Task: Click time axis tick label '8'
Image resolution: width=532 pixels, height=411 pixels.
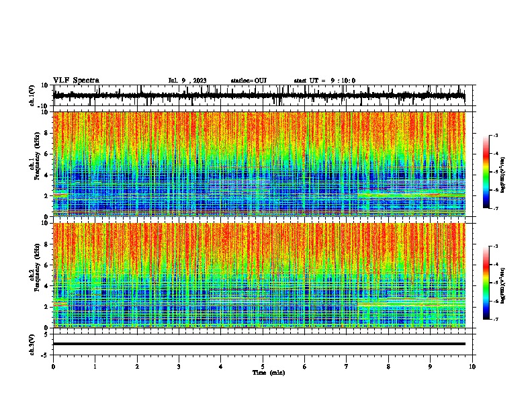Action: pyautogui.click(x=388, y=367)
